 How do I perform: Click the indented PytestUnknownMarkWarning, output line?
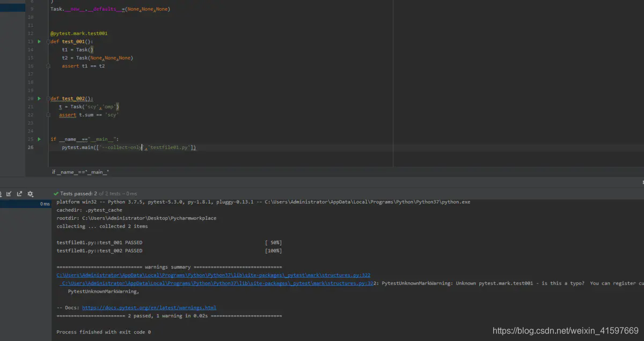tap(104, 291)
